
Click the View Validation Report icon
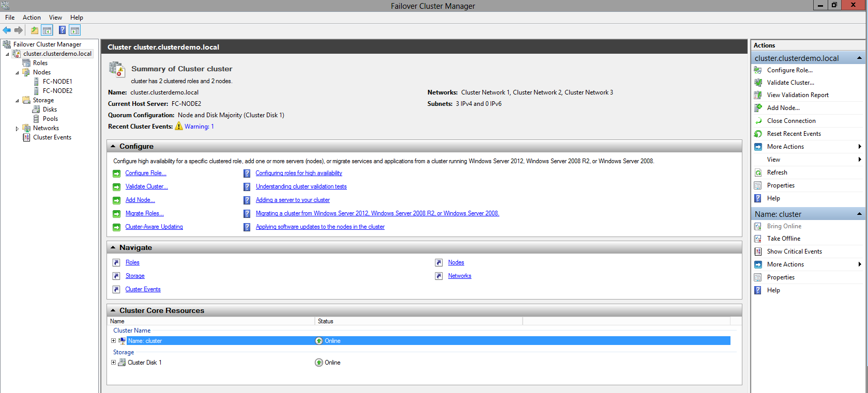pos(758,95)
